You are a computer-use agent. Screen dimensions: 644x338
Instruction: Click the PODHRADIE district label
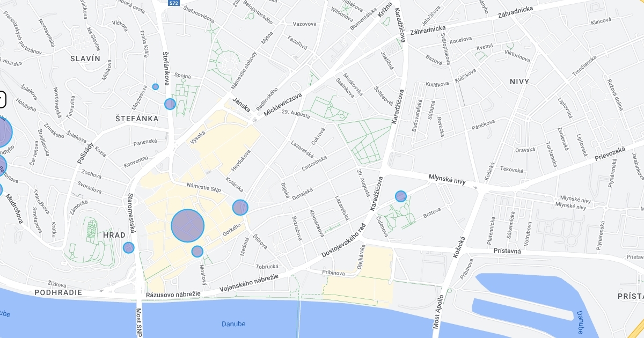[x=58, y=292]
